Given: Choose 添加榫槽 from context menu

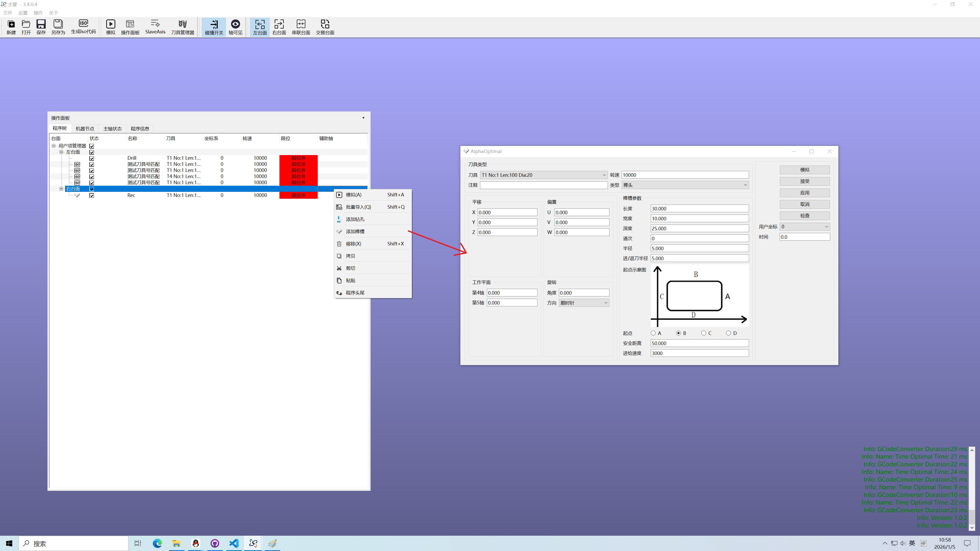Looking at the screenshot, I should click(355, 232).
